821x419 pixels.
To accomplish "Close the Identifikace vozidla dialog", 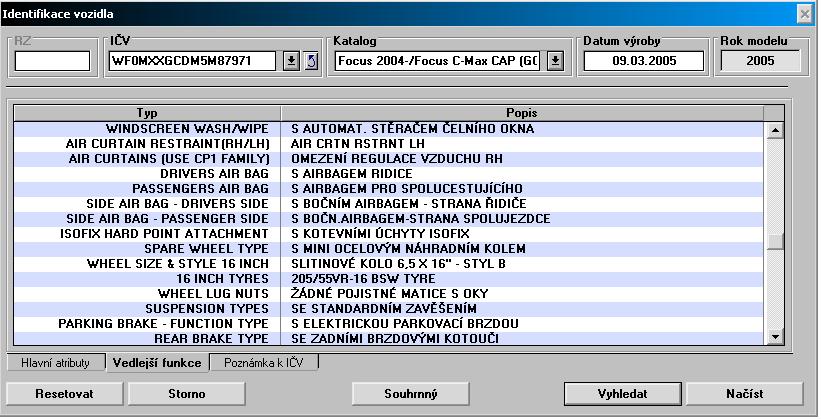I will coord(803,13).
